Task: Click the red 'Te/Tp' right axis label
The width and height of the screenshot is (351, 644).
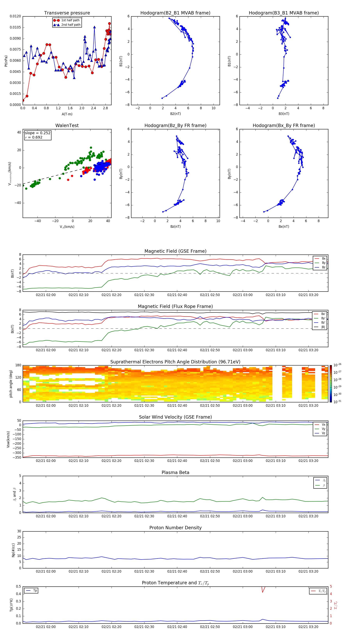Action: 336,605
